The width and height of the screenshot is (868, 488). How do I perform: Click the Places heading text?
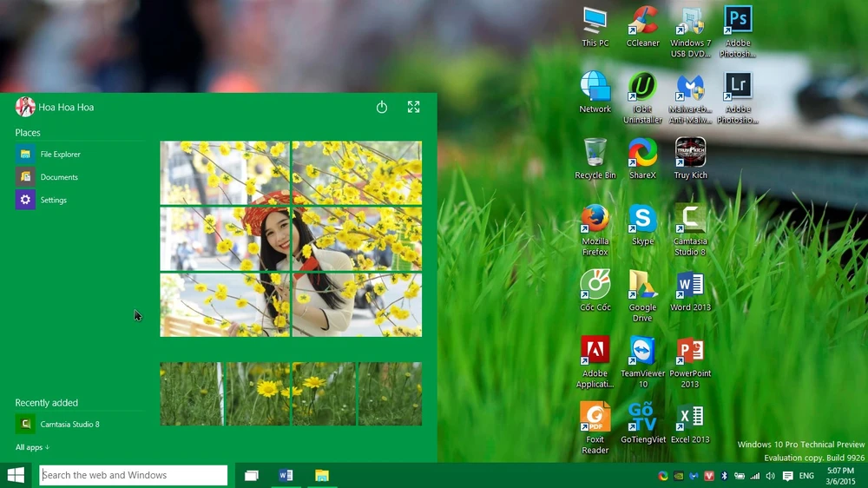[x=28, y=132]
